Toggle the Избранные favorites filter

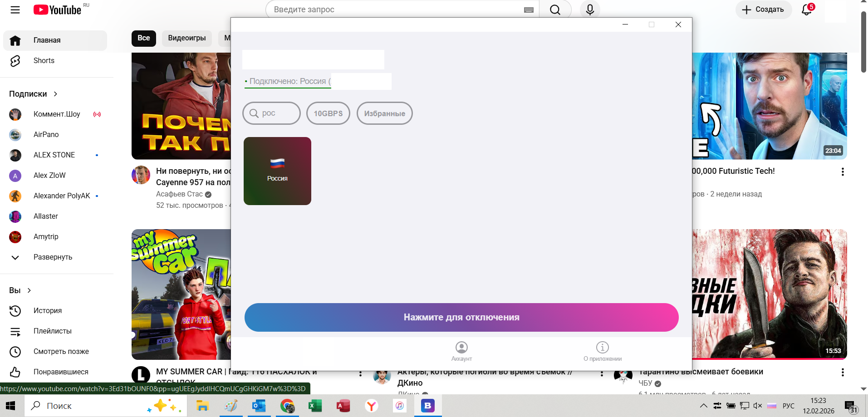384,113
